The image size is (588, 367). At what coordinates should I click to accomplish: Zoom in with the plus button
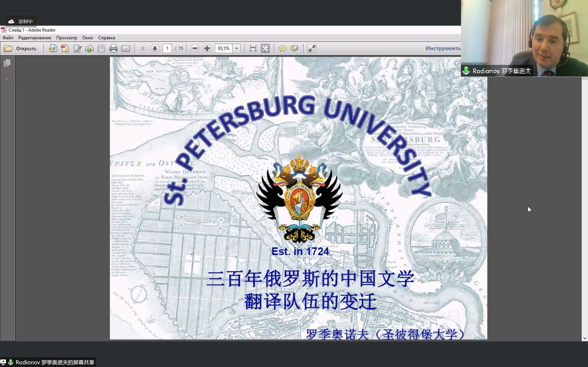[207, 49]
